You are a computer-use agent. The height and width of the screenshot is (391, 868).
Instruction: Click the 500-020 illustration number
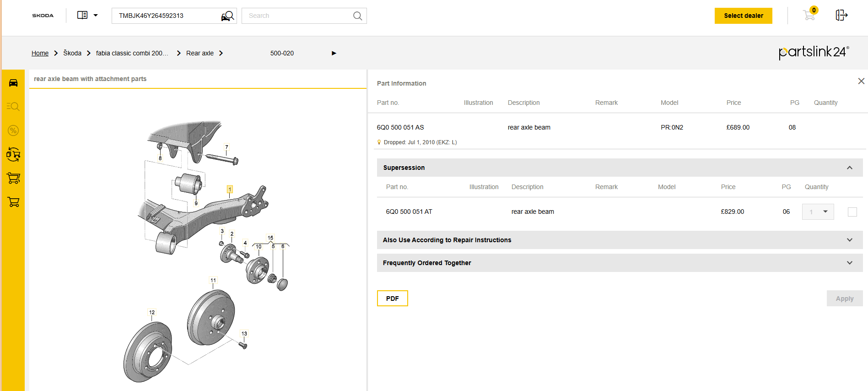tap(282, 53)
